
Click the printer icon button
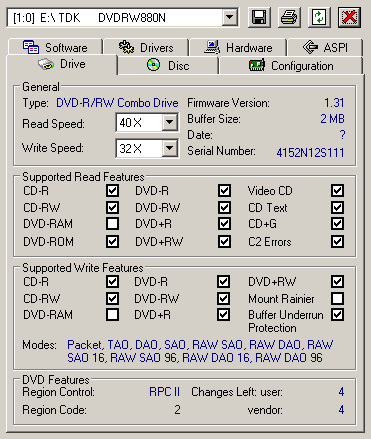point(289,17)
